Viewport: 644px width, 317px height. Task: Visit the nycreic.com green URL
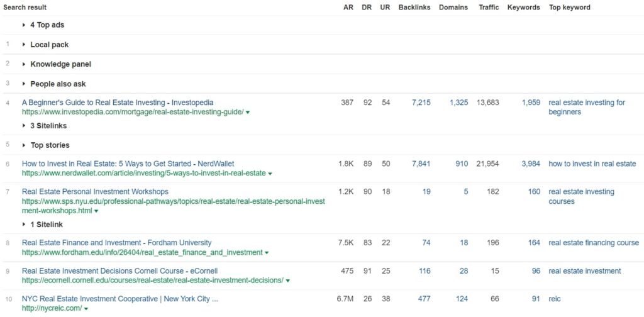(x=52, y=308)
